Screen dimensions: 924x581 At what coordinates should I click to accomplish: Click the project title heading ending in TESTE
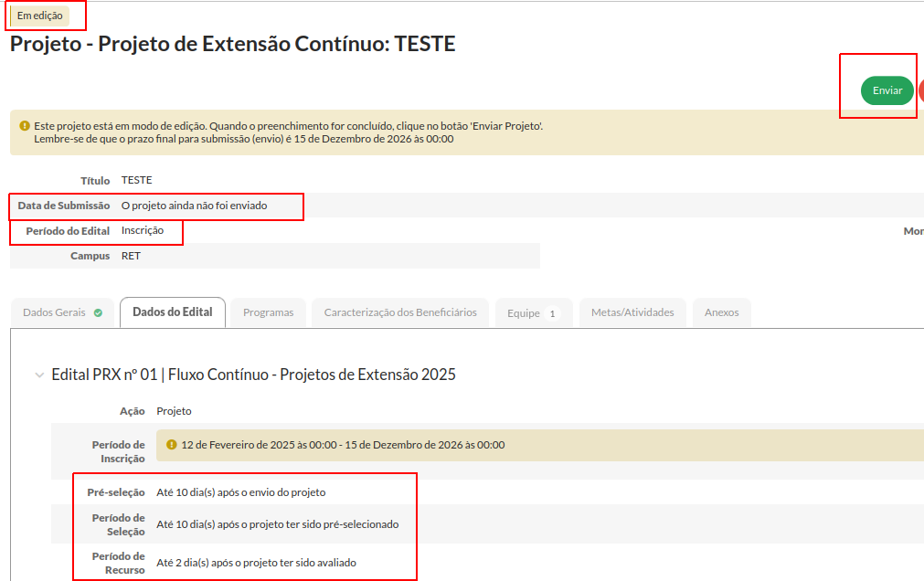(232, 44)
